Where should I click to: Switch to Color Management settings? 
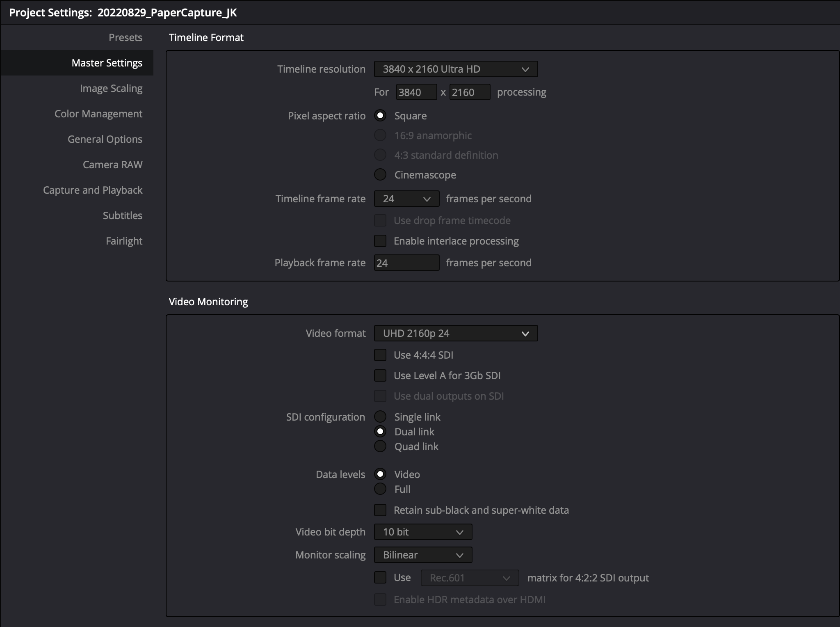click(x=98, y=114)
